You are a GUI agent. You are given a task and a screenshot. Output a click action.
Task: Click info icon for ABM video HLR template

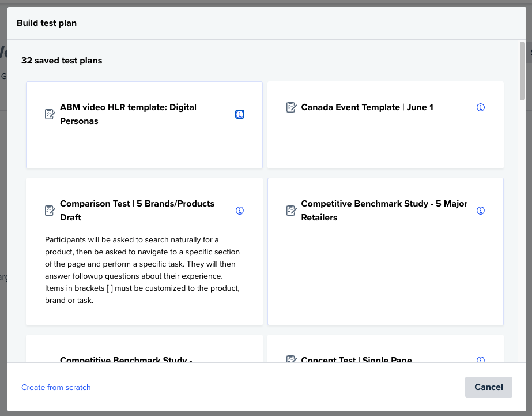point(240,114)
